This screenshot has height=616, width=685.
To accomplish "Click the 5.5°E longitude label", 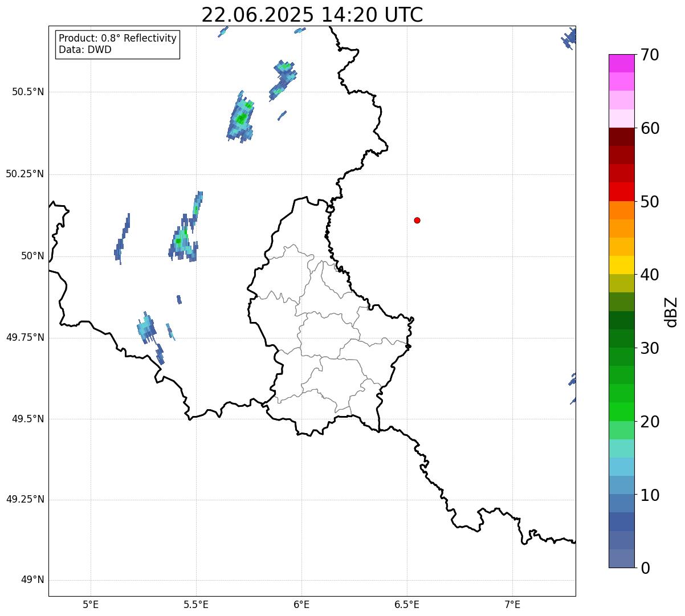I will pos(196,604).
